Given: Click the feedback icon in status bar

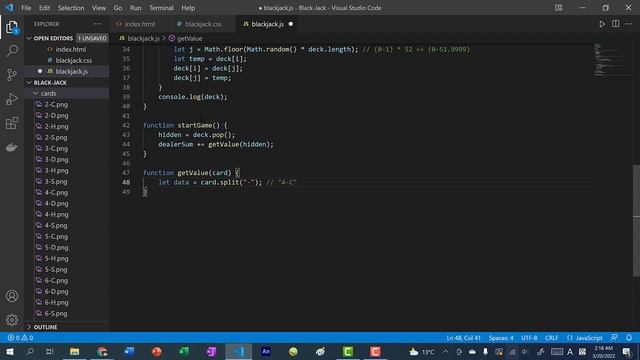Looking at the screenshot, I should coord(614,338).
